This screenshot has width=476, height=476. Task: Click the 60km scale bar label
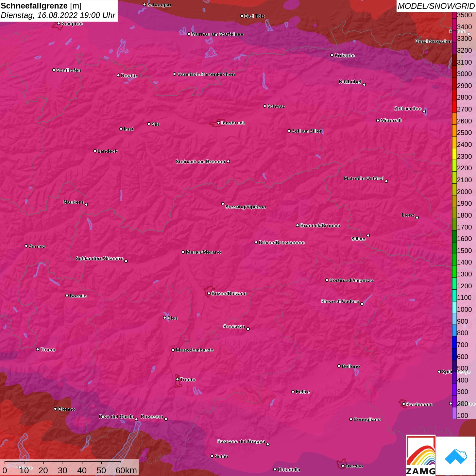(126, 470)
